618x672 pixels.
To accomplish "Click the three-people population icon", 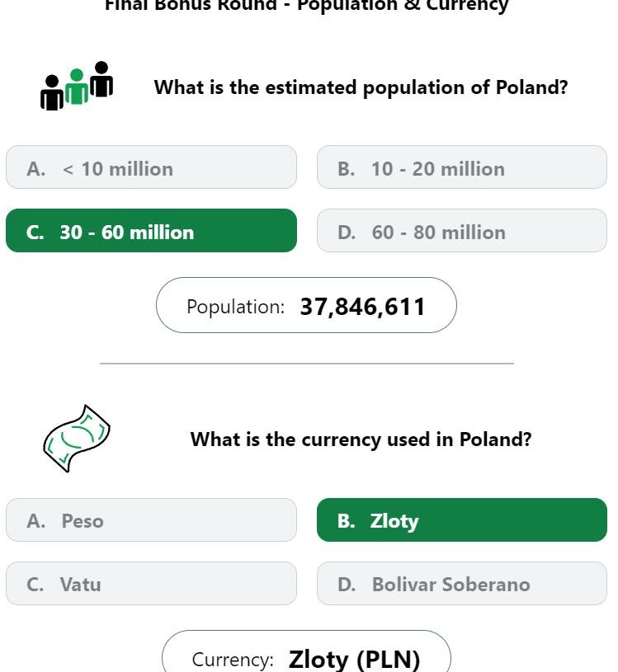I will [x=77, y=86].
